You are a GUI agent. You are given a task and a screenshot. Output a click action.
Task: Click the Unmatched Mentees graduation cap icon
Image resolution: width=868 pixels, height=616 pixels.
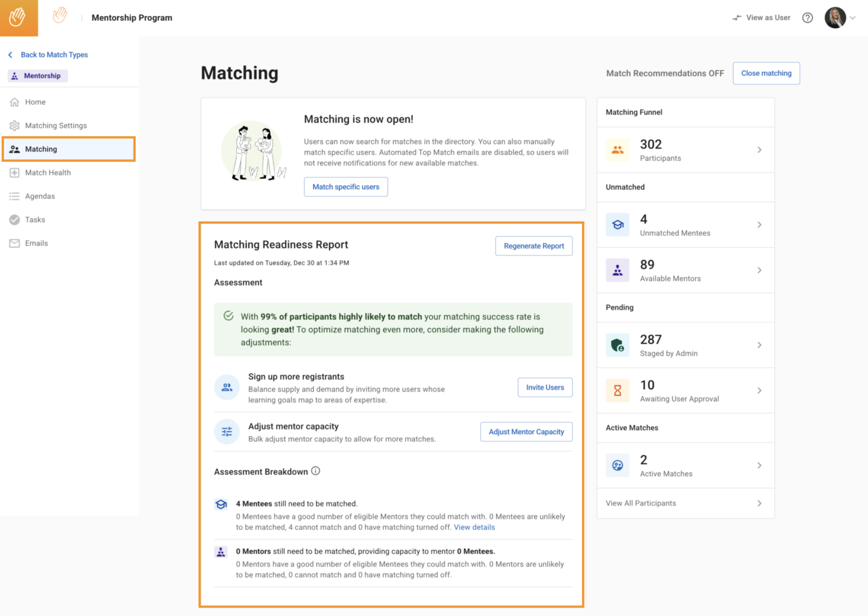617,225
